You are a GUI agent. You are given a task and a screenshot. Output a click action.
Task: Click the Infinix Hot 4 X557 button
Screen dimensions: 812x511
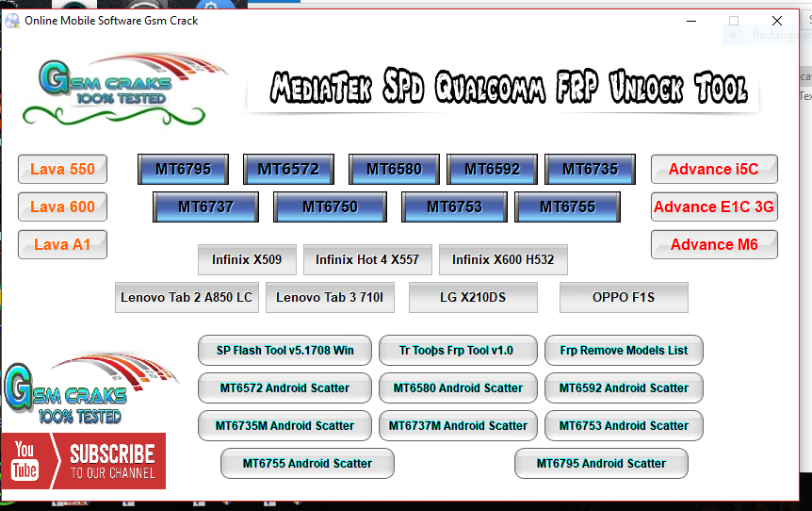point(367,259)
